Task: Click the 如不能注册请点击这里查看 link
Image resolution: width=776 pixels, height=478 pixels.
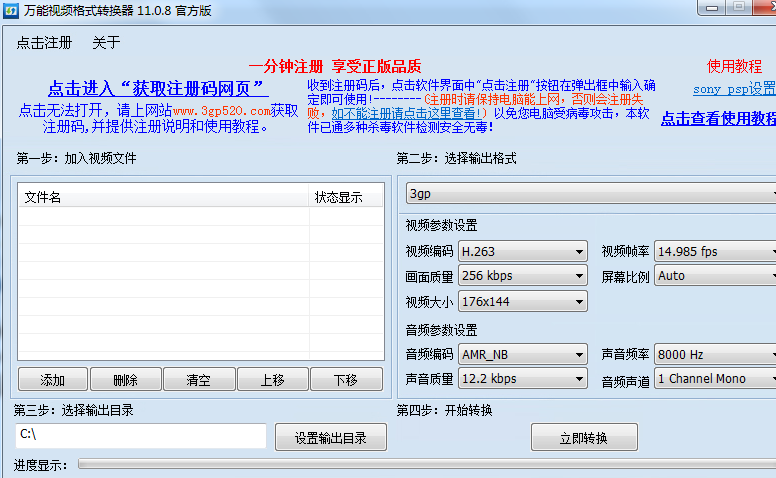Action: 406,113
